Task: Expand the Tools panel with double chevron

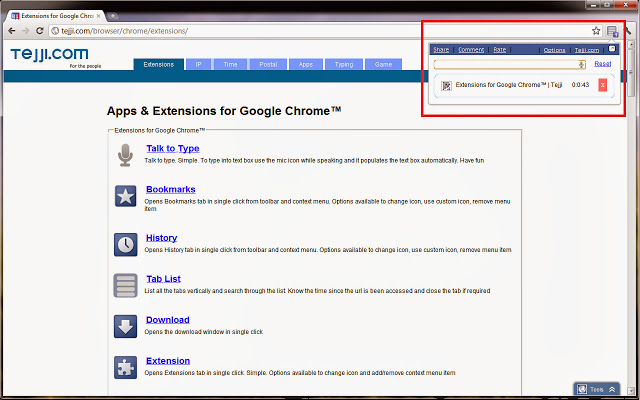Action: (x=612, y=389)
